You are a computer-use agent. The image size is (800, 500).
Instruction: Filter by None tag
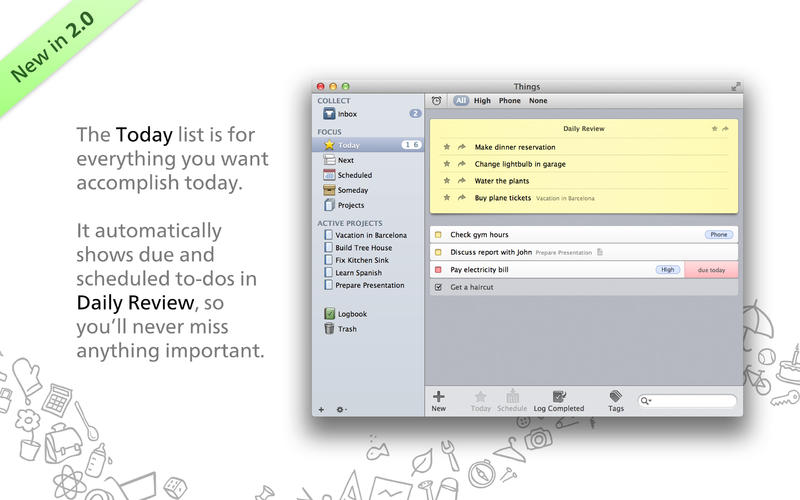point(538,101)
